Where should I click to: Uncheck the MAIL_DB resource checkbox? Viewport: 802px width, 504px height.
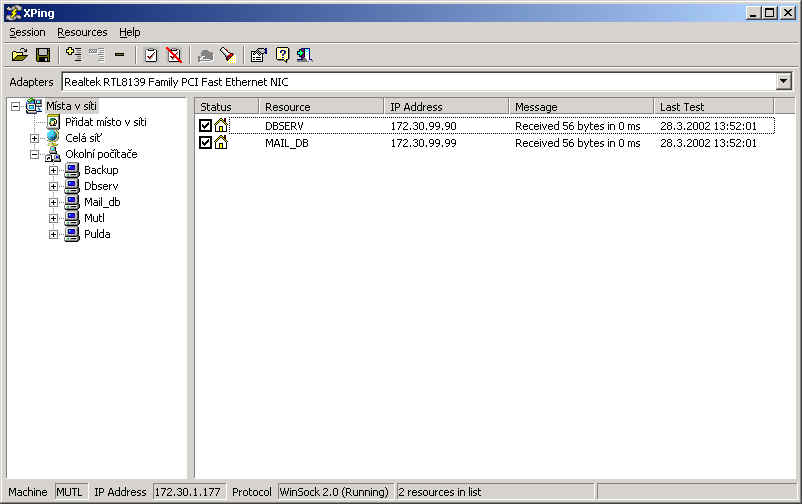point(206,142)
